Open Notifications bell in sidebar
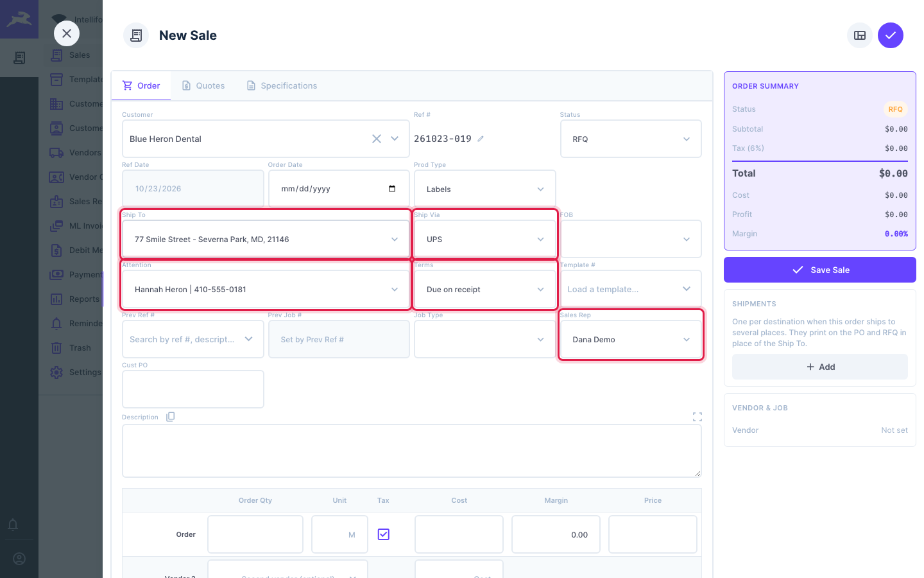The image size is (924, 578). (13, 525)
